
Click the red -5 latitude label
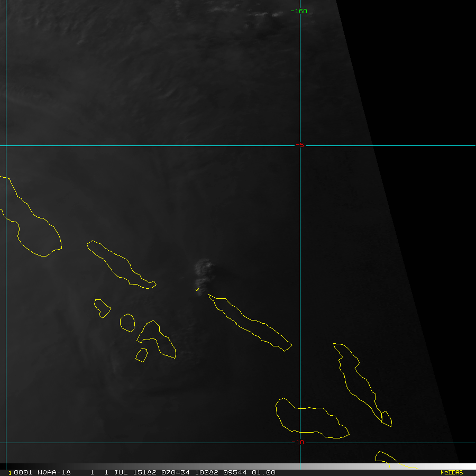click(300, 145)
